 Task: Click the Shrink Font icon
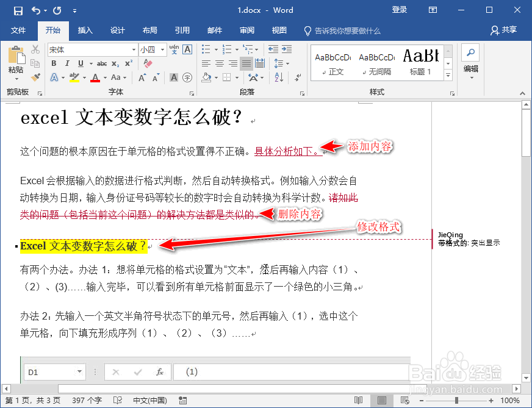(156, 77)
